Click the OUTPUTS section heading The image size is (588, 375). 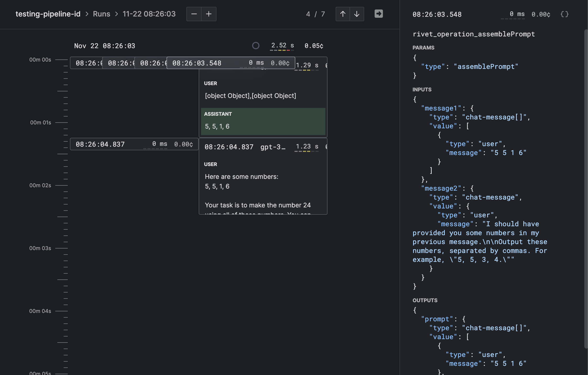(425, 300)
